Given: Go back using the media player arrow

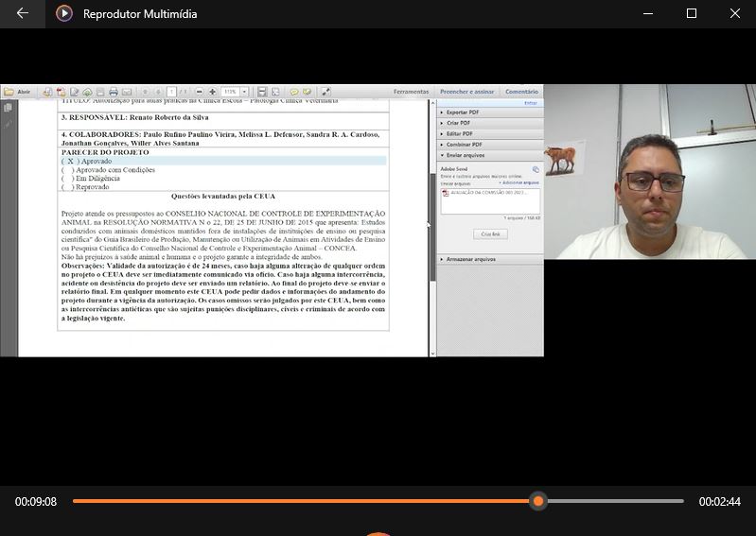Looking at the screenshot, I should pyautogui.click(x=22, y=13).
